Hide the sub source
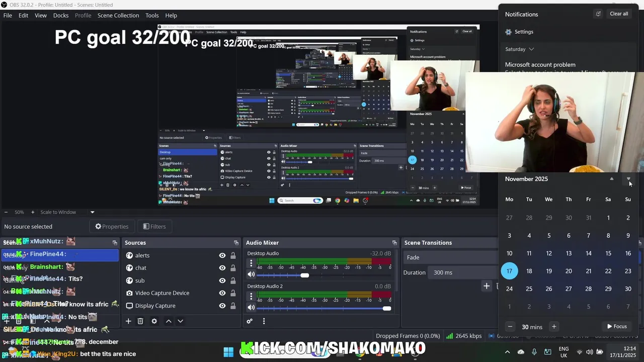The height and width of the screenshot is (362, 644). pos(222,281)
